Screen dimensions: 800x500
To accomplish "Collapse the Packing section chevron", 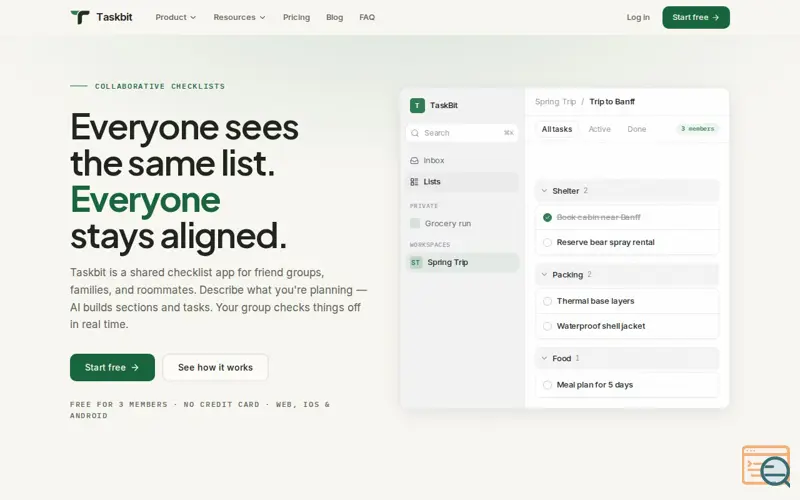I will (x=544, y=274).
